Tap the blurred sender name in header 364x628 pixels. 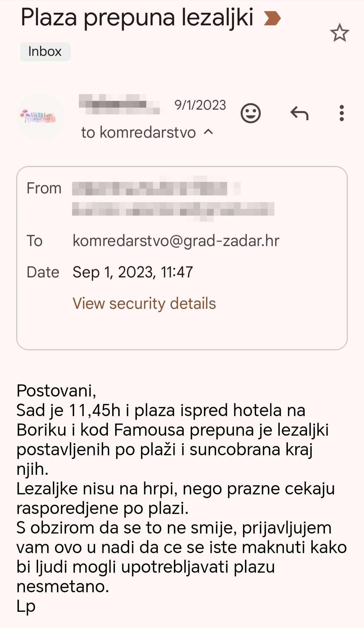119,104
